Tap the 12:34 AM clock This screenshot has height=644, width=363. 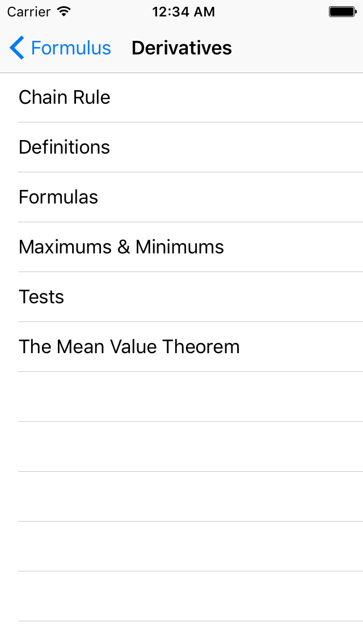[183, 11]
